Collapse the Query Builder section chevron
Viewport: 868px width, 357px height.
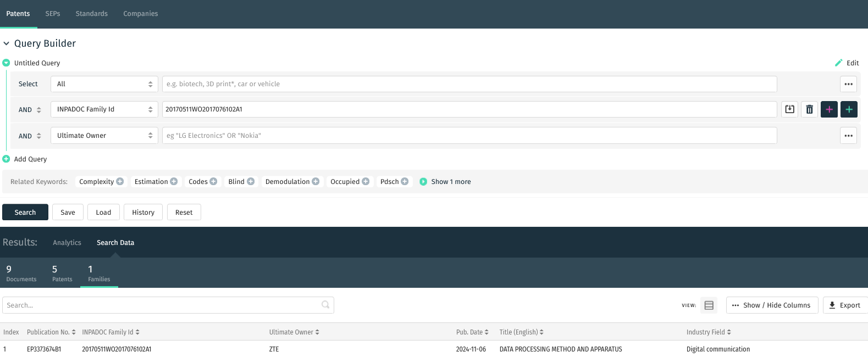7,43
